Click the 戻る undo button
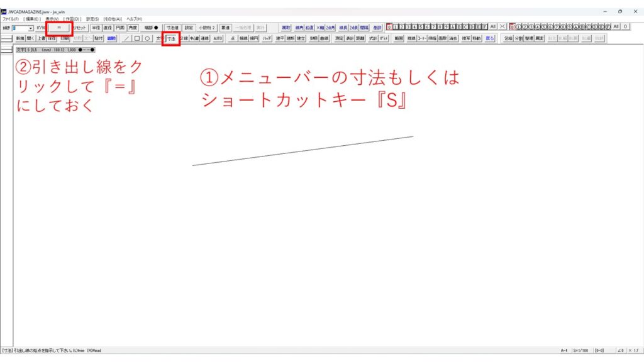This screenshot has width=644, height=362. (491, 38)
